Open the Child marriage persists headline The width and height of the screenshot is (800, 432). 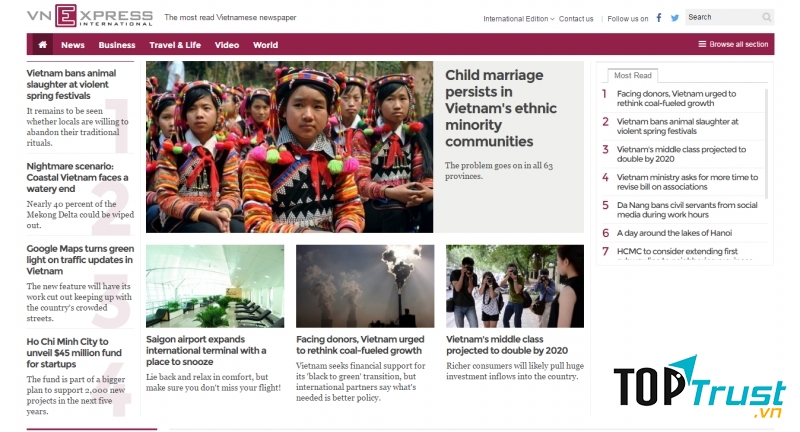(x=501, y=108)
